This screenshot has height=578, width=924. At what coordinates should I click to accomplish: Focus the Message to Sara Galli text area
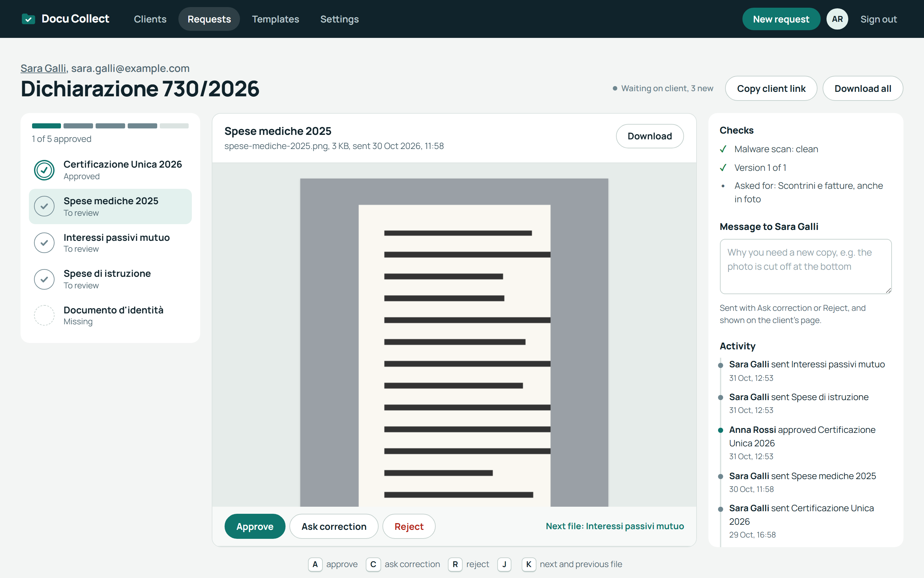(806, 267)
